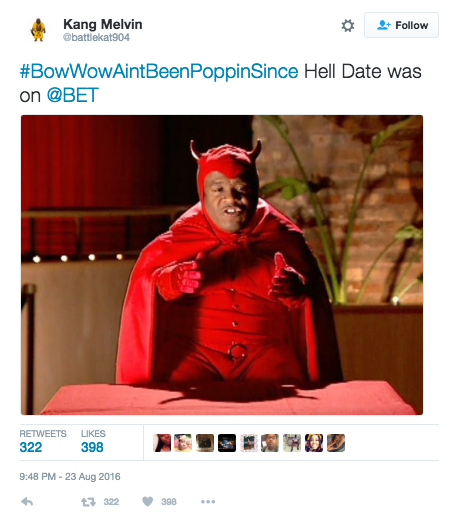Open the second liker avatar thumbnail
This screenshot has width=455, height=529.
183,443
